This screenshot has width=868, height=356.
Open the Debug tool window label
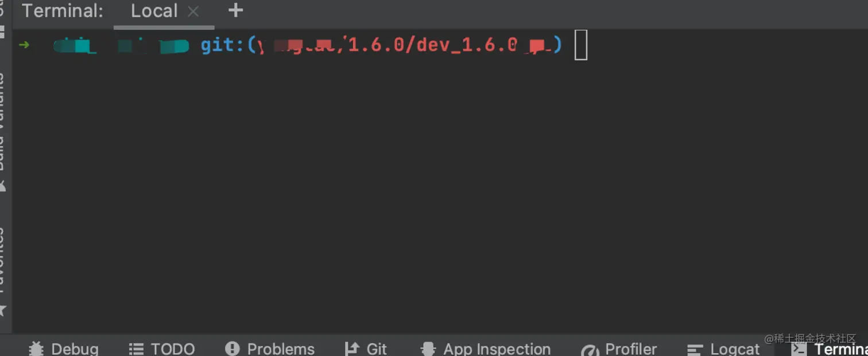click(75, 349)
